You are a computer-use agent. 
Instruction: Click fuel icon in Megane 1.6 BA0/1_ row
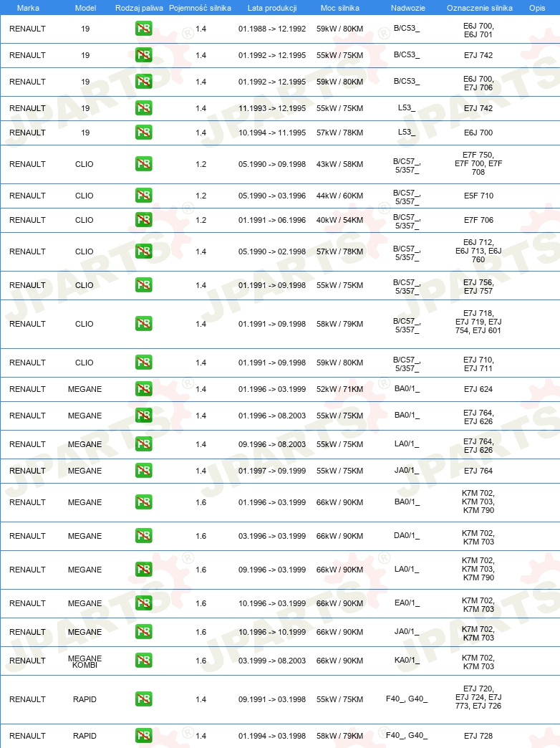[x=143, y=502]
